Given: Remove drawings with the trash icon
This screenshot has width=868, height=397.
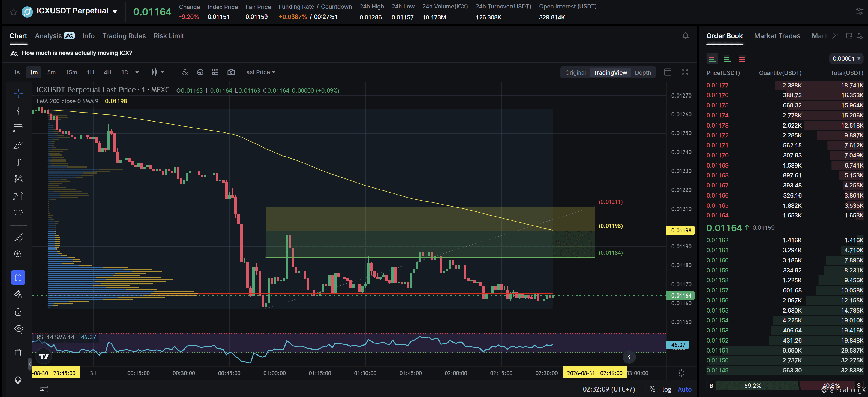Looking at the screenshot, I should 18,352.
